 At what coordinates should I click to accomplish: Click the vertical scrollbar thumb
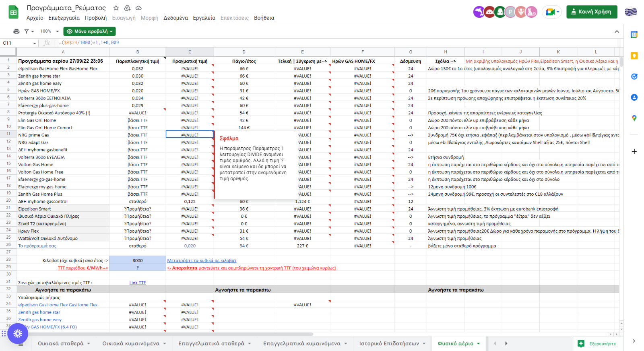[x=621, y=62]
